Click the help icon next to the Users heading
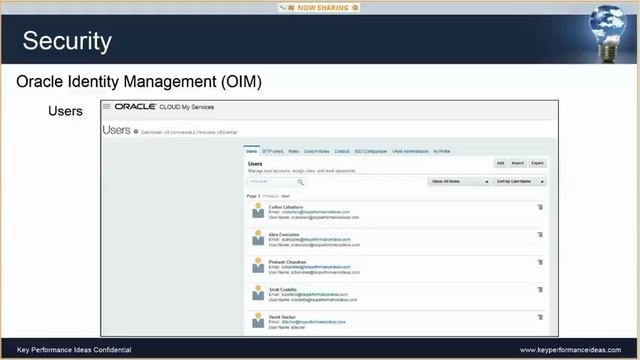Viewport: 640px width, 360px height. click(x=136, y=131)
